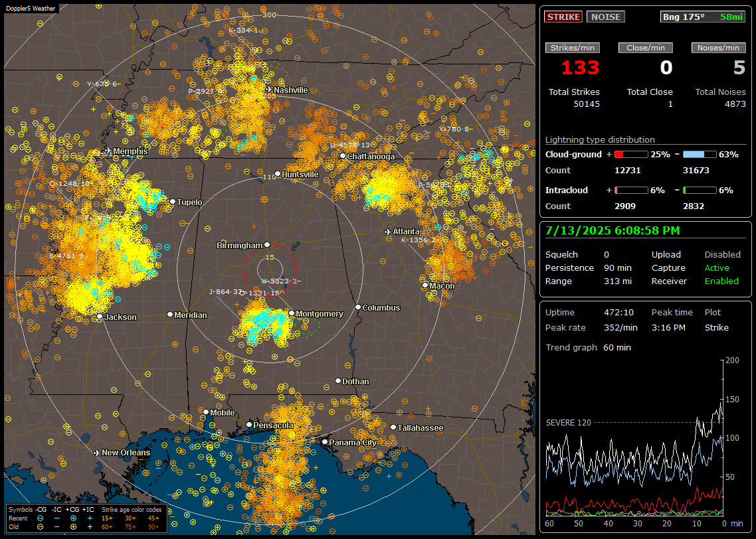
Task: Click storm cell label P-2927-4
Action: point(205,91)
